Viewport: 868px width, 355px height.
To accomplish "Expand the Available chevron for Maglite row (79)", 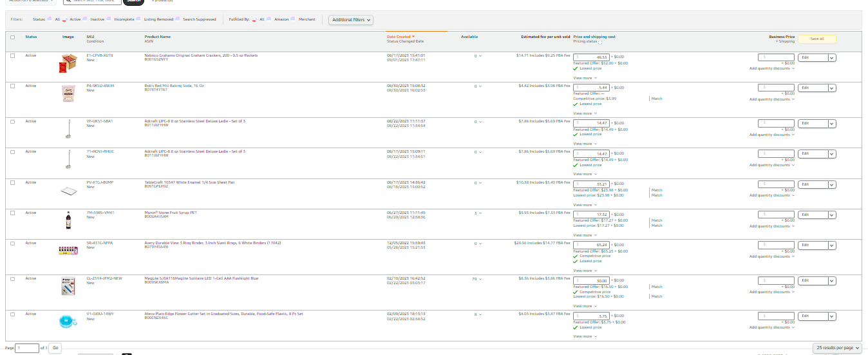I will (481, 279).
